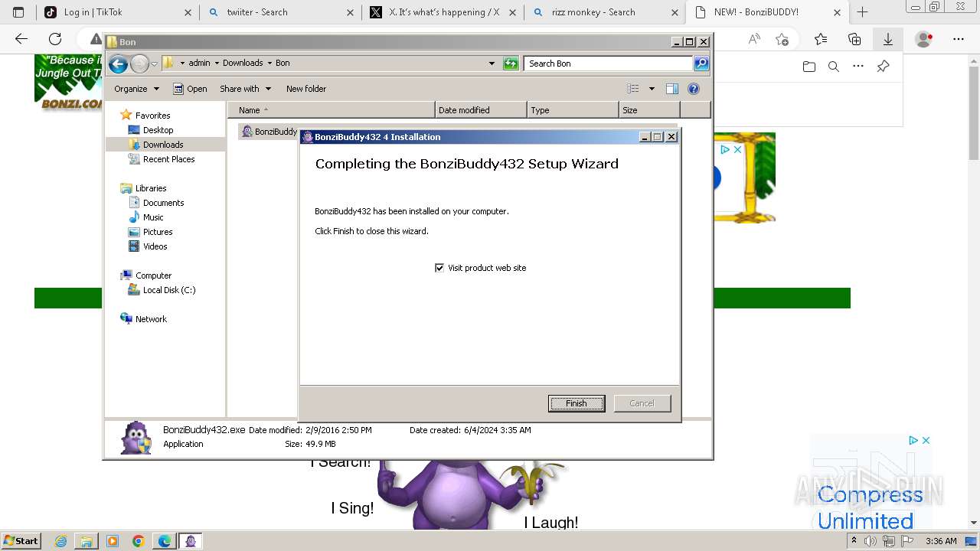Click the Explorer refresh address button
Image resolution: width=980 pixels, height=551 pixels.
coord(511,64)
